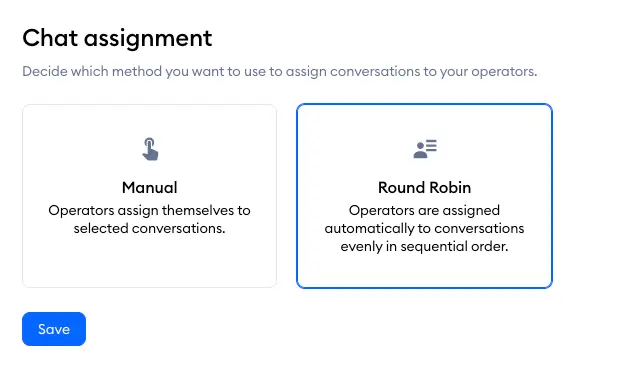Click "Operators assign themselves to selected conversations." text
Image resolution: width=620 pixels, height=368 pixels.
pos(149,219)
